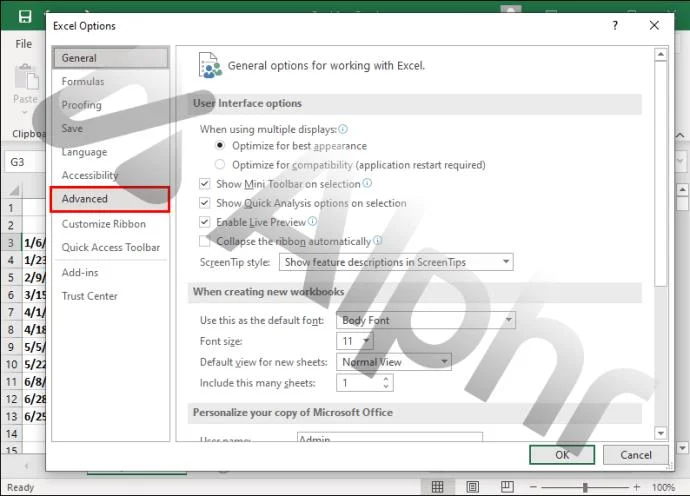
Task: Click the 100% zoom level indicator
Action: click(663, 487)
